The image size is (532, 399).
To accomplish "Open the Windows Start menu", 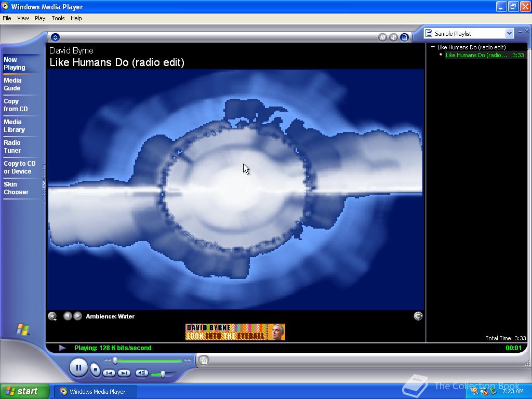I will pyautogui.click(x=24, y=391).
